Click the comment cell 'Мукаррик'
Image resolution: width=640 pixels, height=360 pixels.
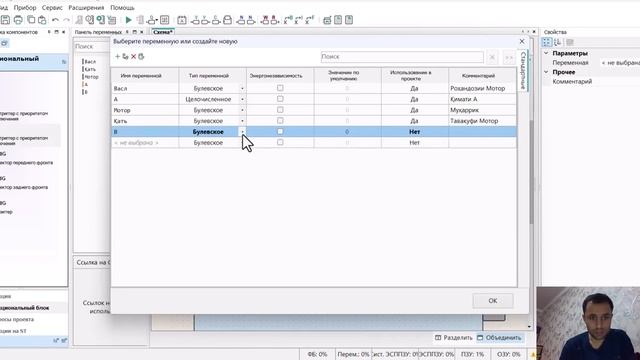coord(482,110)
